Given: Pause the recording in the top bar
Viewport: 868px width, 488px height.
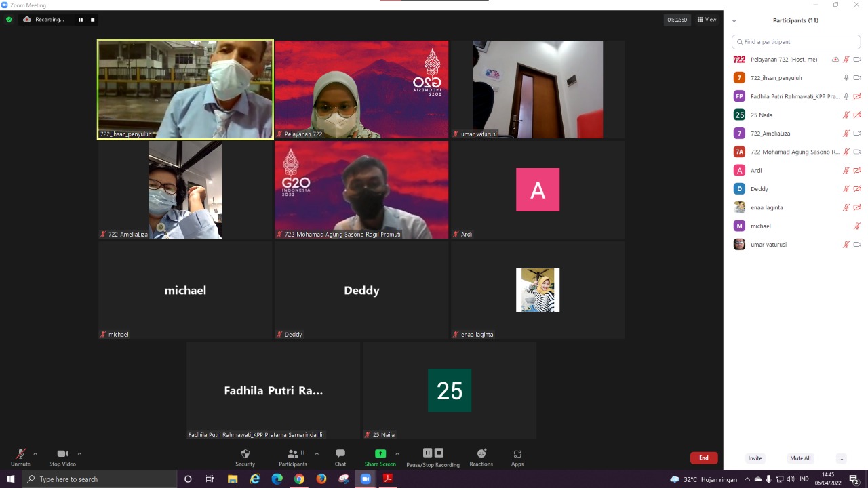Looking at the screenshot, I should coord(80,20).
